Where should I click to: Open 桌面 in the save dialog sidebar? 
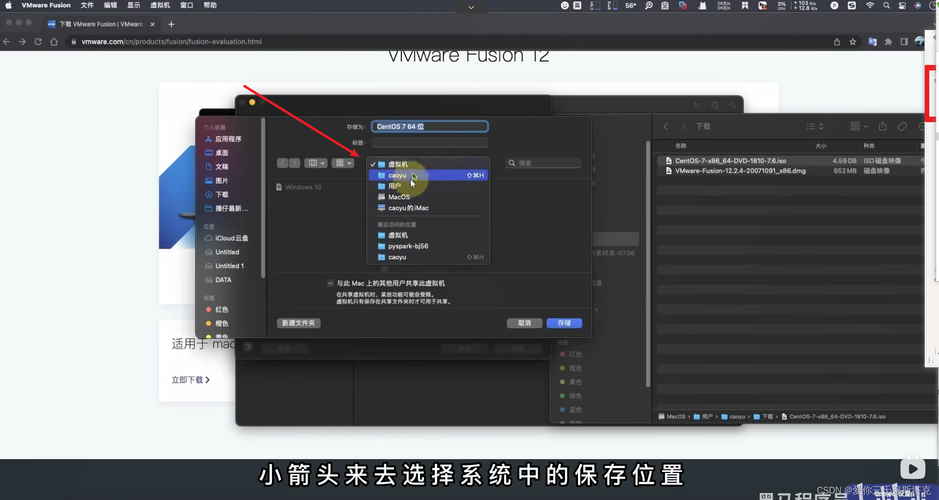click(217, 153)
